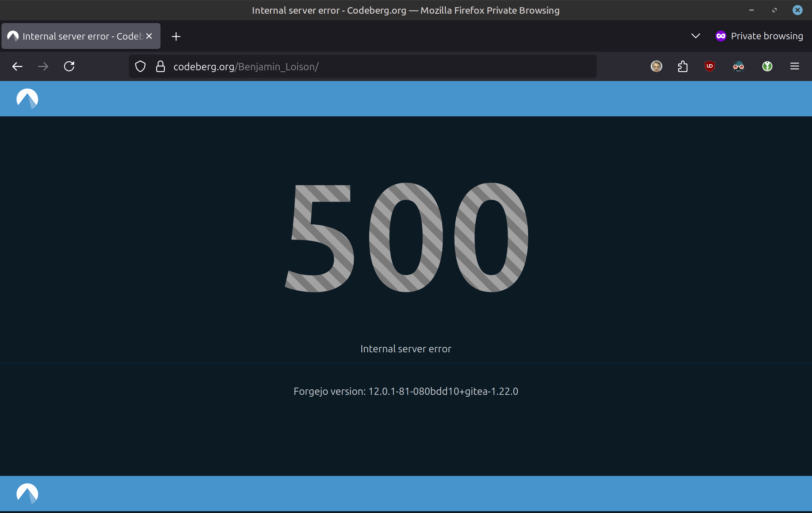Open tracking protection shield panel
The image size is (812, 513).
[x=140, y=67]
